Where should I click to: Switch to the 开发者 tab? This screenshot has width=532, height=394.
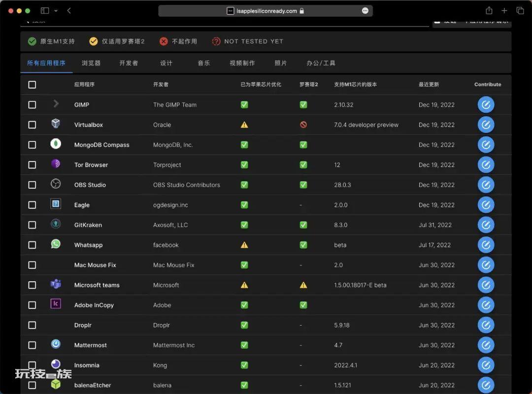click(x=129, y=63)
